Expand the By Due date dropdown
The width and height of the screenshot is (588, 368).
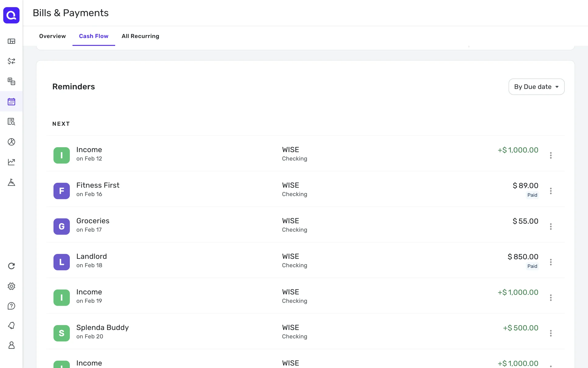coord(536,87)
